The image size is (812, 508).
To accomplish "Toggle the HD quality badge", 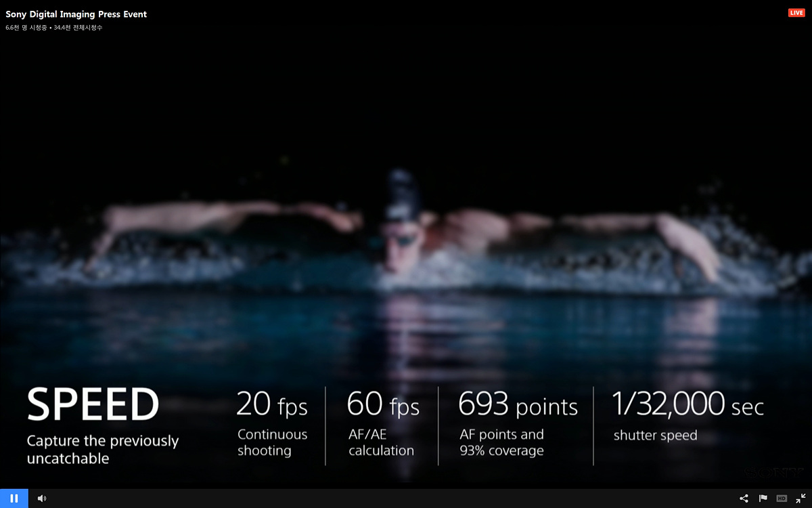I will coord(782,499).
